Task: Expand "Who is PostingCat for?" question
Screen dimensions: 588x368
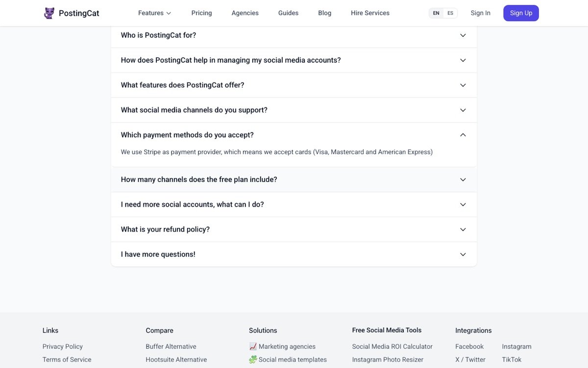Action: coord(294,35)
